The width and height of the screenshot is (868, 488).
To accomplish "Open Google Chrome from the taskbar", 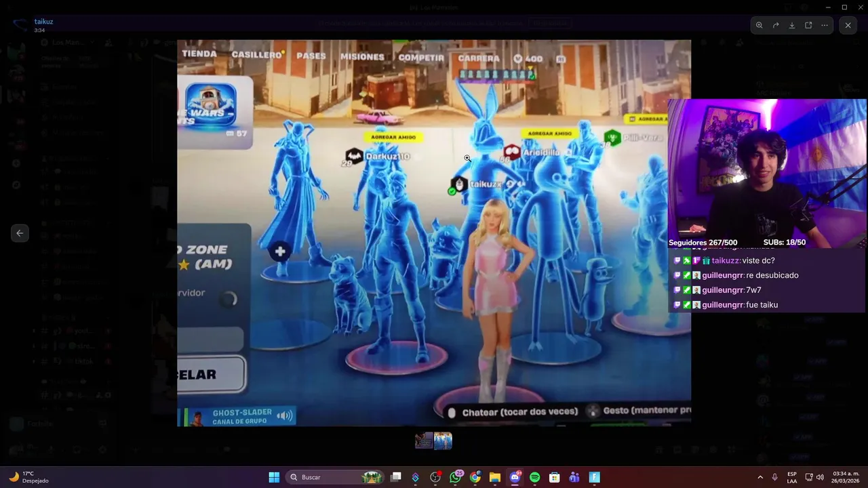I will pos(475,477).
